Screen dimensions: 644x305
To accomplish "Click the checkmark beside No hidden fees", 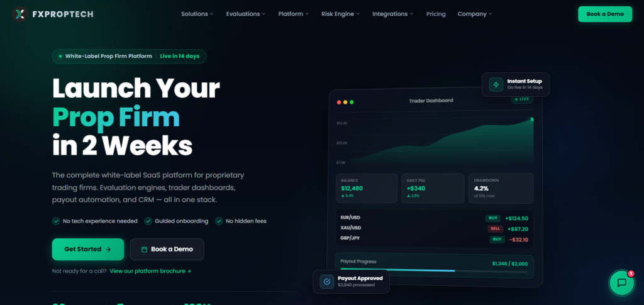I will pos(219,221).
